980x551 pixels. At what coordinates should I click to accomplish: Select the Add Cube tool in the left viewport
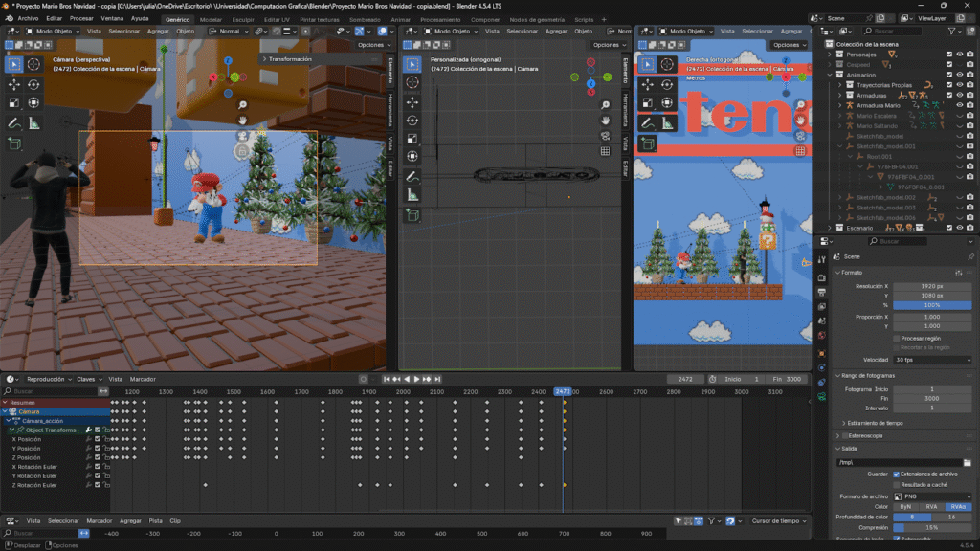tap(14, 143)
